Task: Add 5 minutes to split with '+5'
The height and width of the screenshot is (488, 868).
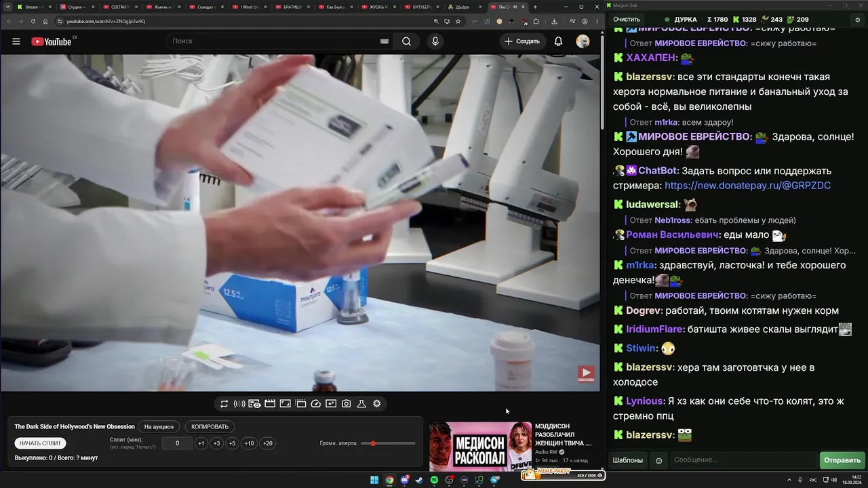Action: coord(232,443)
